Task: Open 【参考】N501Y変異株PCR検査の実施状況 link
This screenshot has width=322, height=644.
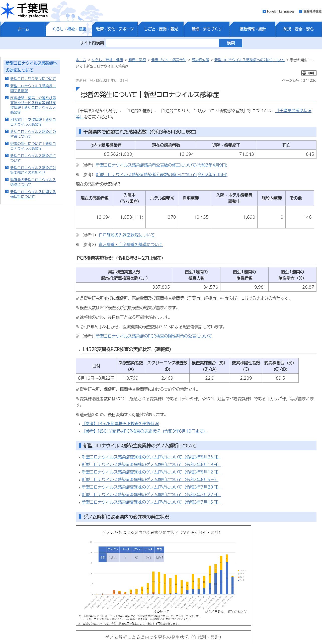Action: click(144, 431)
